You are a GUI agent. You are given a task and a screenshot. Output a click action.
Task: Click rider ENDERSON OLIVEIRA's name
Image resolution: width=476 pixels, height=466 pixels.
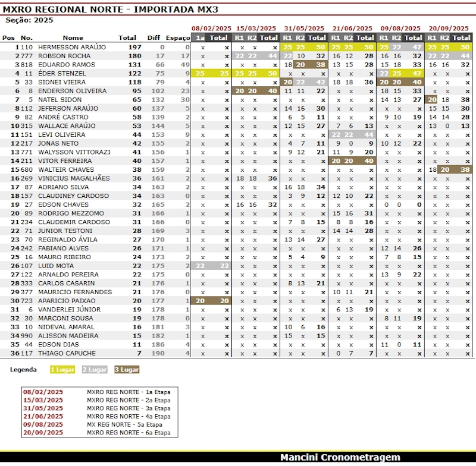pos(73,91)
